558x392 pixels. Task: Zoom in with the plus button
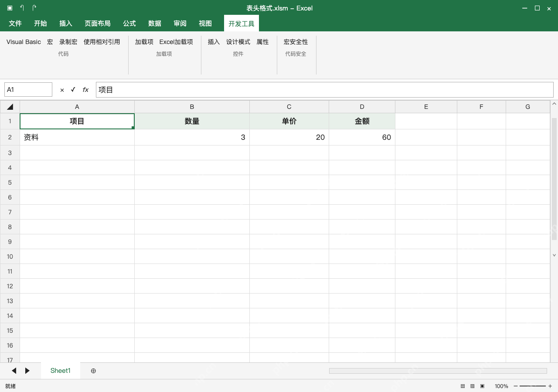click(x=550, y=386)
